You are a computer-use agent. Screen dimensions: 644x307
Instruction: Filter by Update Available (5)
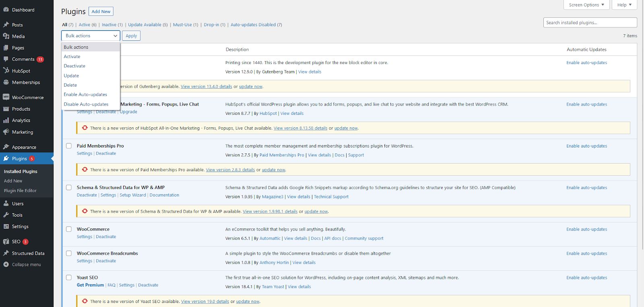tap(148, 25)
